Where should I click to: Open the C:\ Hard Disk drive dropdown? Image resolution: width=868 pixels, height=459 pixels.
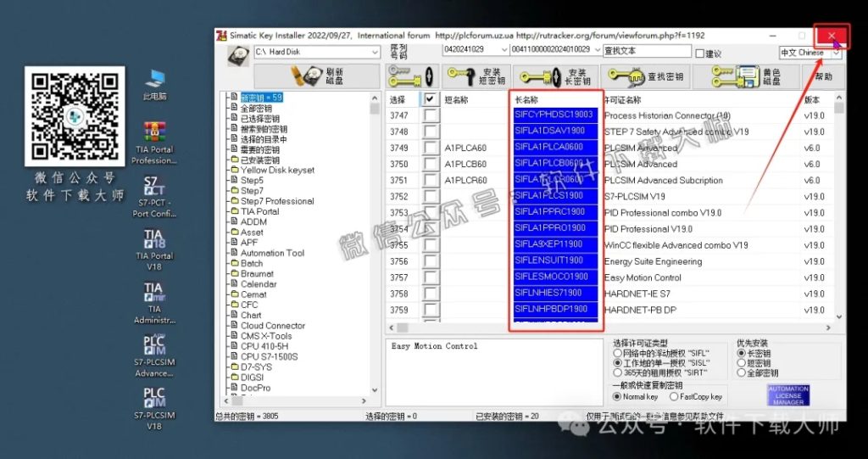pos(375,52)
